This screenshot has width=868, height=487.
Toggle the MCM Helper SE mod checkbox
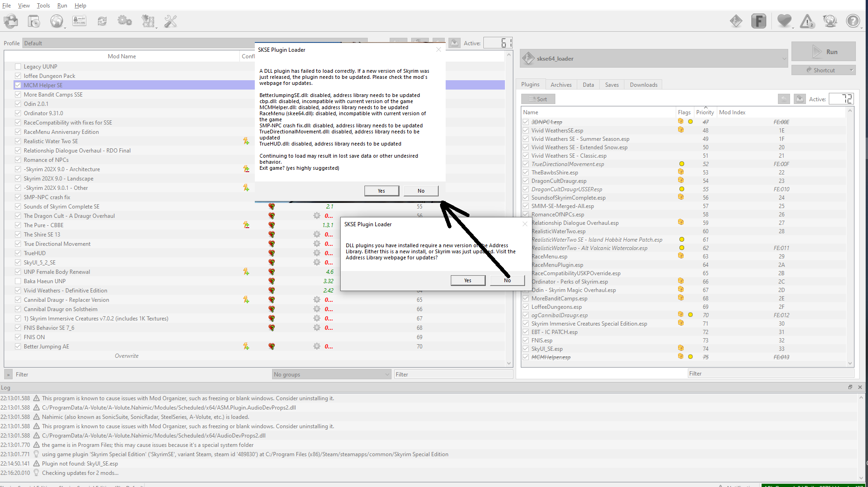(18, 85)
